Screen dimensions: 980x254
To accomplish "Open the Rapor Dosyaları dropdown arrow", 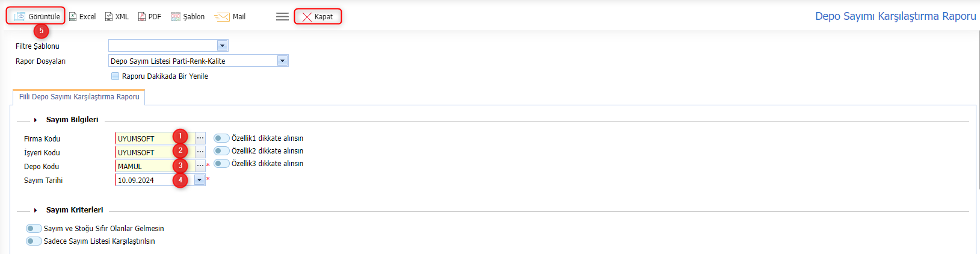I will 282,61.
